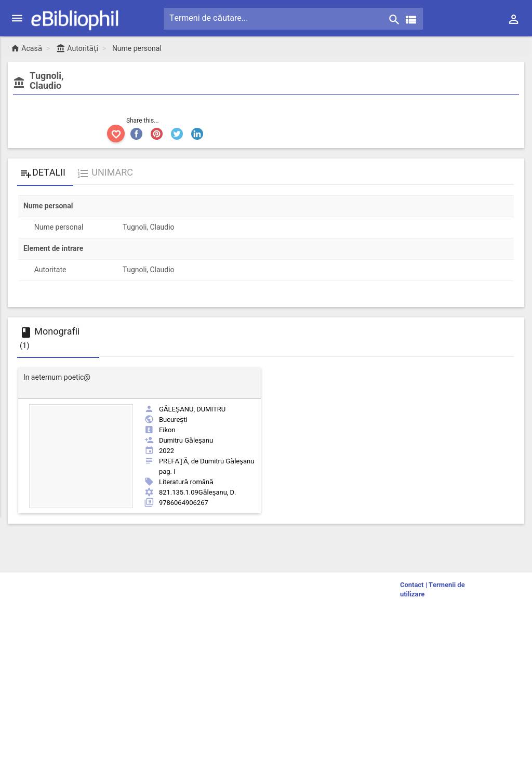Select the DETALII tab

coord(44,172)
